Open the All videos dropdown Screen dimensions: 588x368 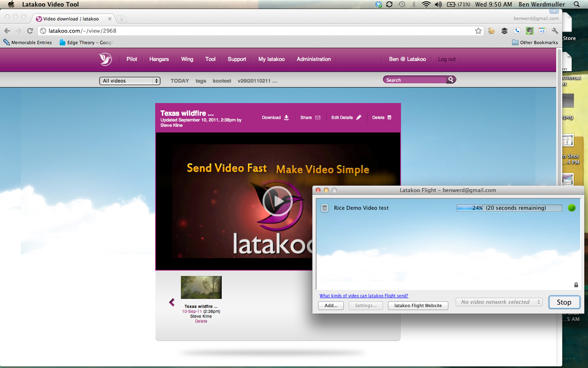pyautogui.click(x=129, y=81)
